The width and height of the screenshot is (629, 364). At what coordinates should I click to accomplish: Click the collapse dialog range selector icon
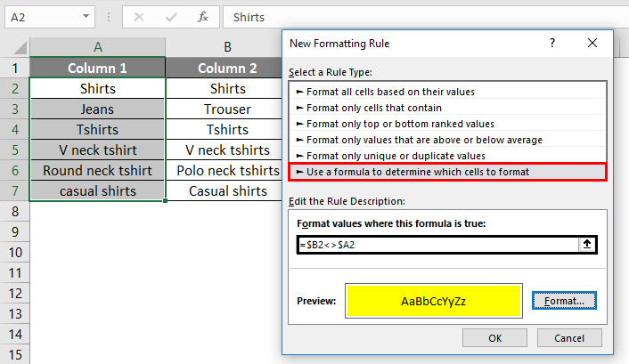pos(587,245)
